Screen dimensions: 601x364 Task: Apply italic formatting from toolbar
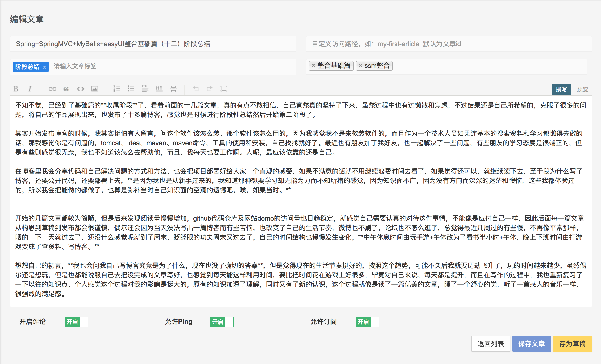coord(30,89)
